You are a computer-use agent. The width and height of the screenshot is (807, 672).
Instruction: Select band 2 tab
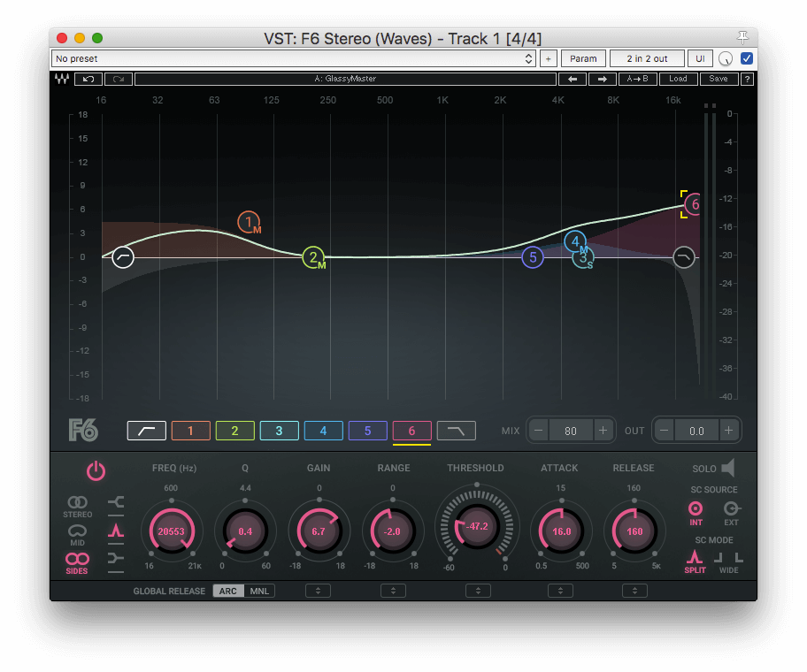(235, 431)
